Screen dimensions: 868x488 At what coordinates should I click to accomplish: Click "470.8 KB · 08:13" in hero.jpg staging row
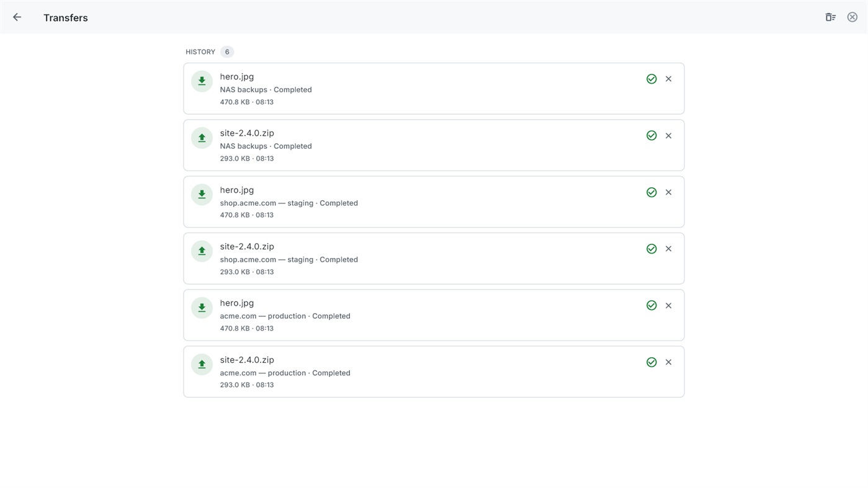point(246,215)
